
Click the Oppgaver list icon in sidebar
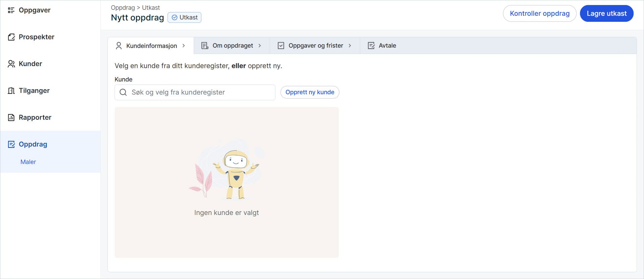pyautogui.click(x=11, y=10)
